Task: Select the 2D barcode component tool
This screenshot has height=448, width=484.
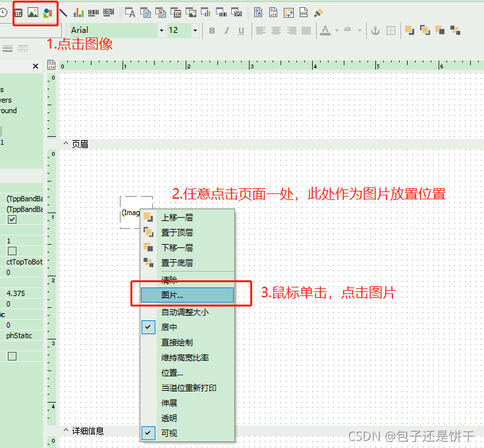Action: [109, 12]
